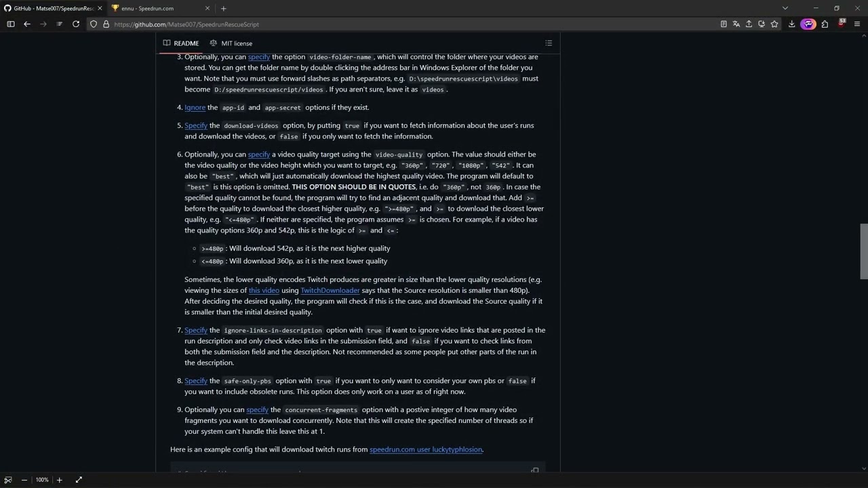Click the translate page icon
Image resolution: width=868 pixels, height=488 pixels.
tap(736, 24)
